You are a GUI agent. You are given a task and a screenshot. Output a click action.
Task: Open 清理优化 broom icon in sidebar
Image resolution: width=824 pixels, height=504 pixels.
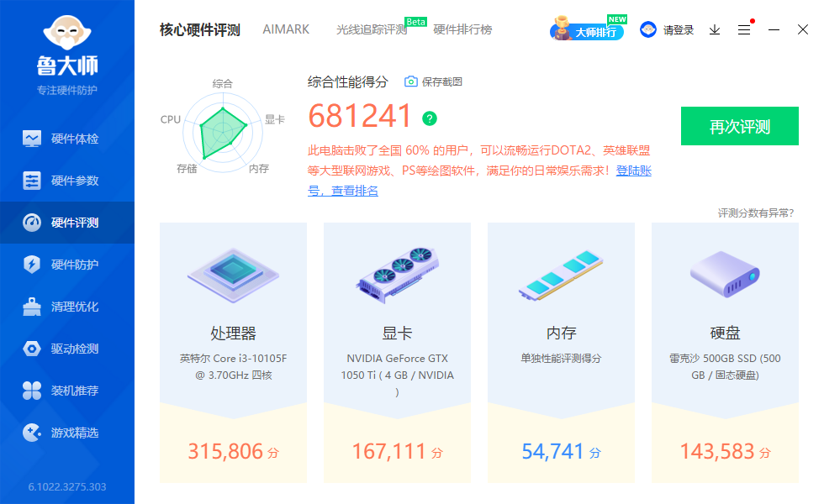pyautogui.click(x=32, y=307)
